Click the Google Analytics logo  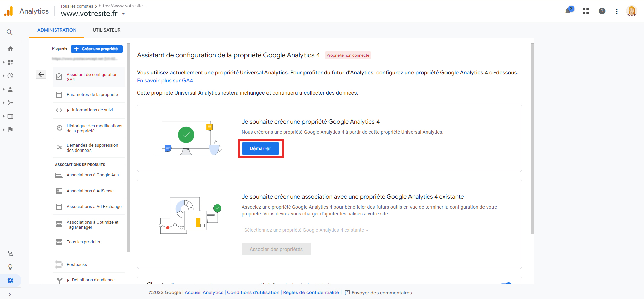(x=9, y=11)
